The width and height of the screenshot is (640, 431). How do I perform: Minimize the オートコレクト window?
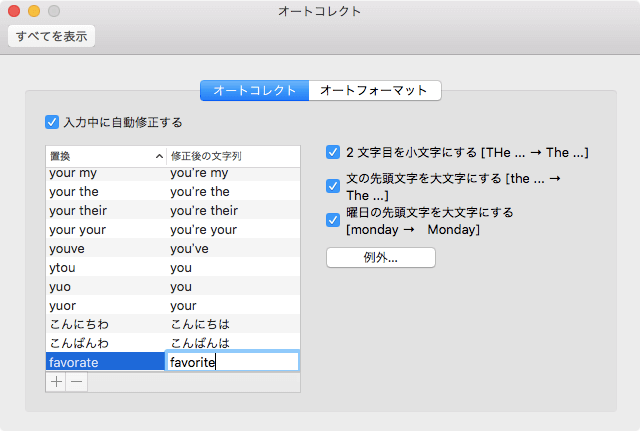pyautogui.click(x=33, y=11)
